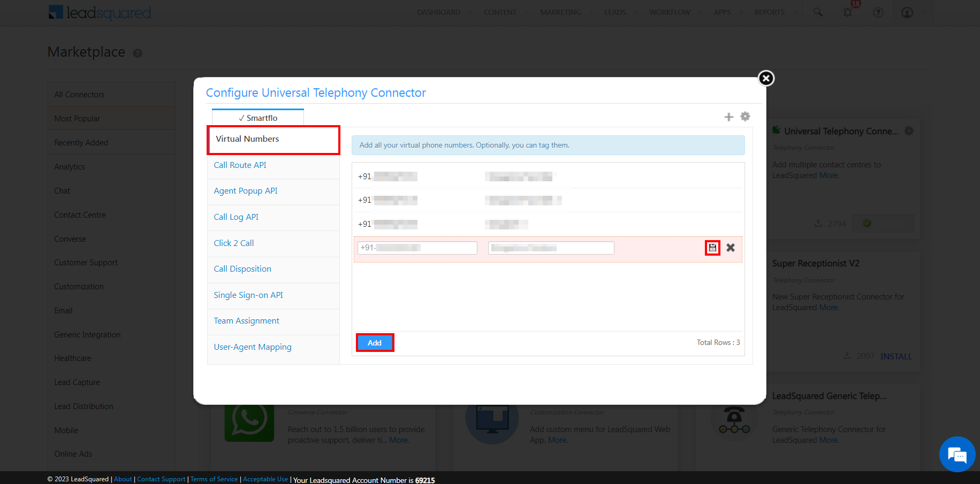
Task: Click the tag input field in the new row
Action: coord(551,248)
